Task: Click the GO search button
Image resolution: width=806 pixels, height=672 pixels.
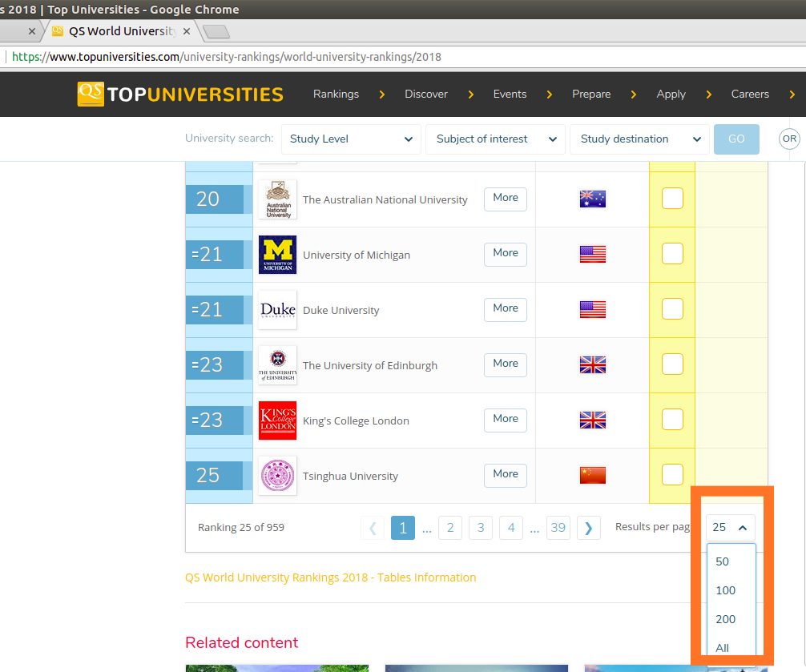Action: click(736, 139)
